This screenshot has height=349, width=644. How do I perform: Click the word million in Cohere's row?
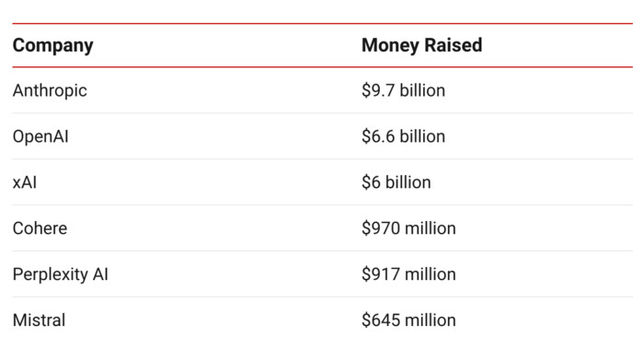pyautogui.click(x=431, y=228)
